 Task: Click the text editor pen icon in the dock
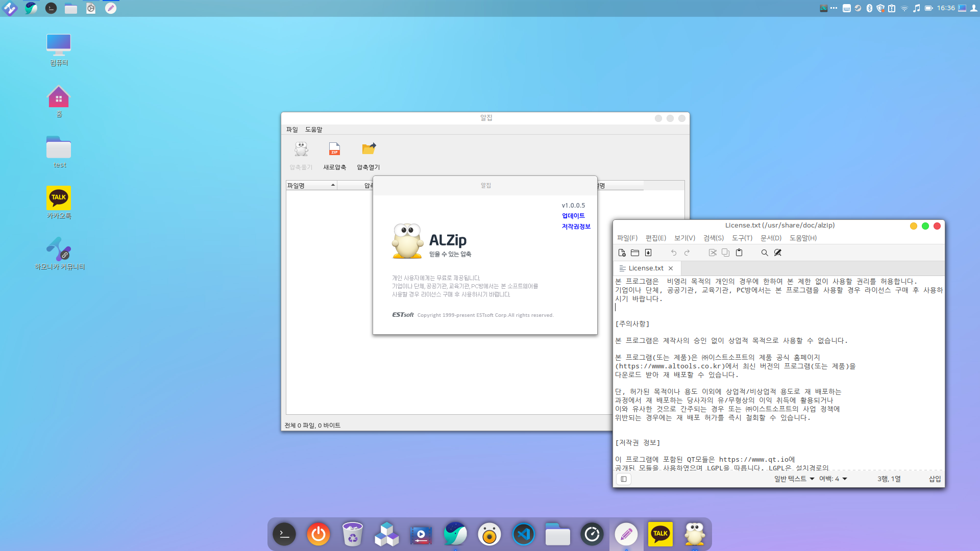[x=626, y=534]
